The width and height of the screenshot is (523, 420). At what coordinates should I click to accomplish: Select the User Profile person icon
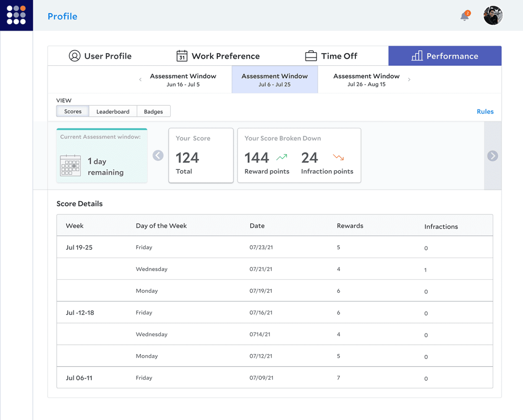[x=74, y=56]
